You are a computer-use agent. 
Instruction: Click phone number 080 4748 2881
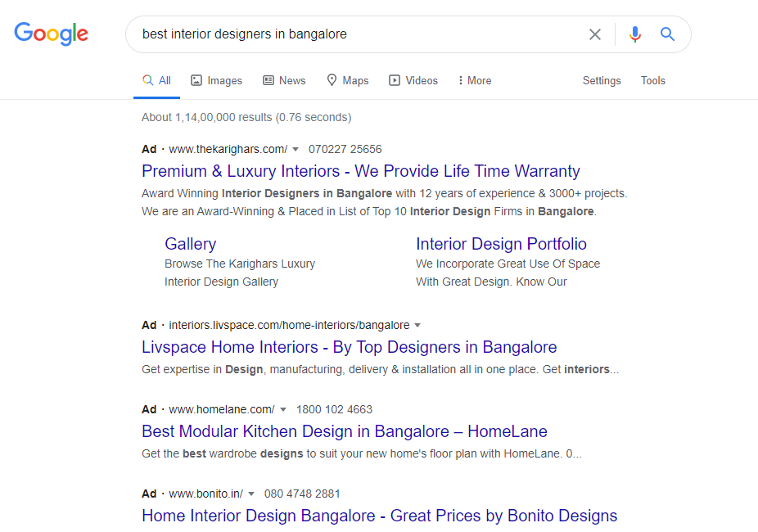(302, 494)
